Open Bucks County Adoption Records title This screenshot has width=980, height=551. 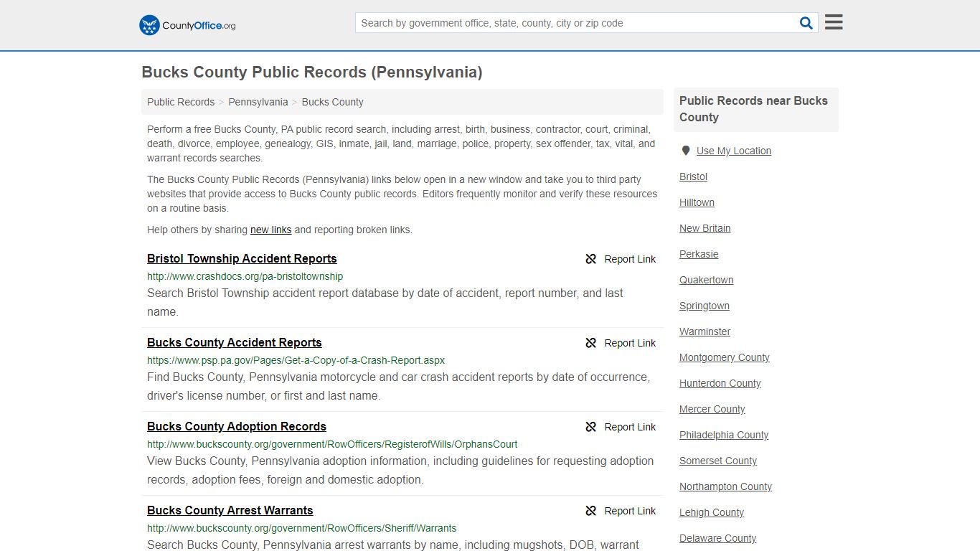pyautogui.click(x=237, y=426)
